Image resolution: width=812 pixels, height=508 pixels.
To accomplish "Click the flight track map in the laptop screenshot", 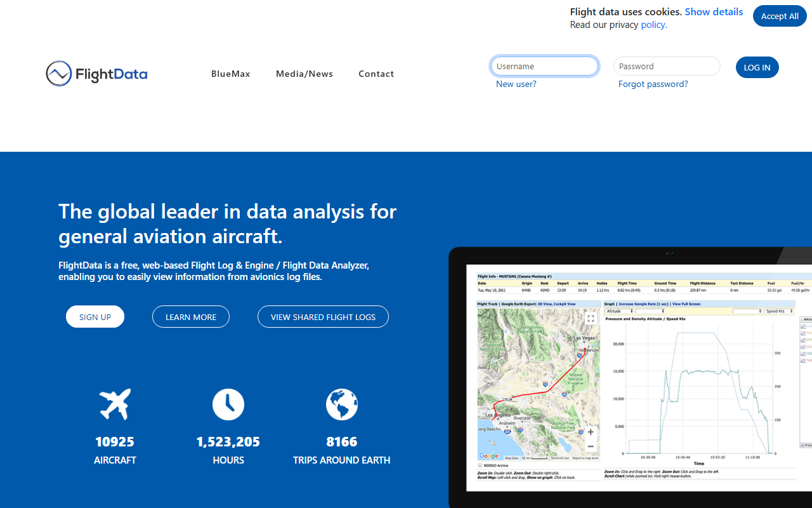I will tap(539, 384).
